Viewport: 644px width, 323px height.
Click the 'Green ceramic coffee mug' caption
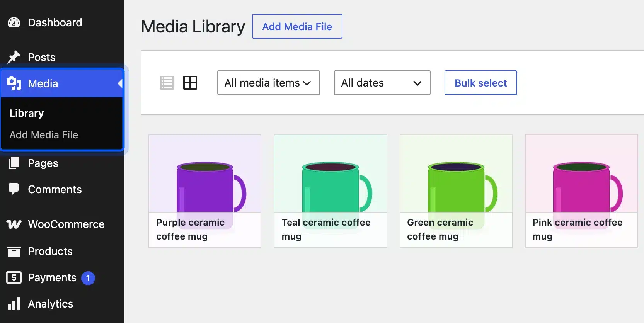tap(440, 229)
